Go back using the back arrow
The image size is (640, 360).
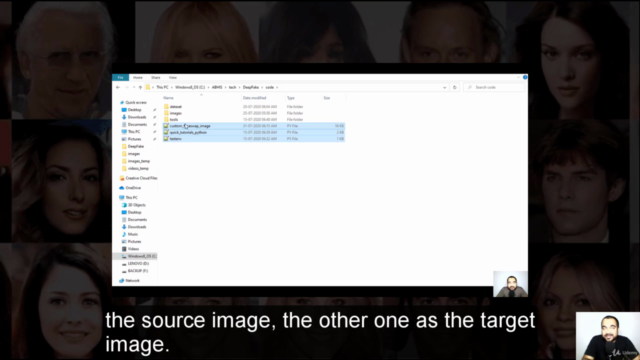pyautogui.click(x=118, y=87)
